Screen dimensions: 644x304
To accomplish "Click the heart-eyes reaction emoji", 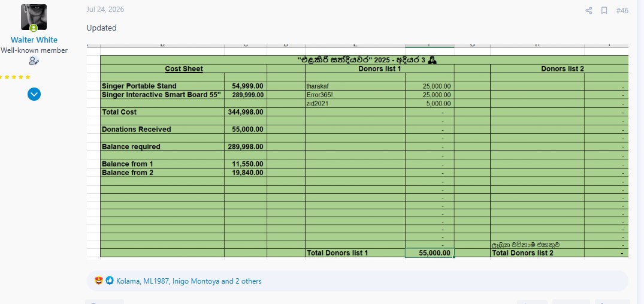I will tap(99, 281).
